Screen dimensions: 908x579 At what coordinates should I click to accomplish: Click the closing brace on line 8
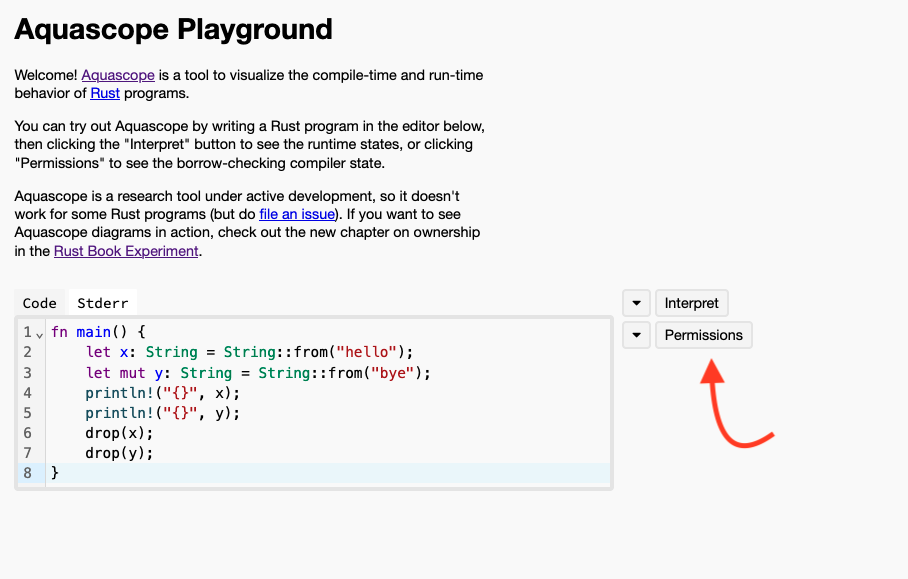(x=55, y=473)
